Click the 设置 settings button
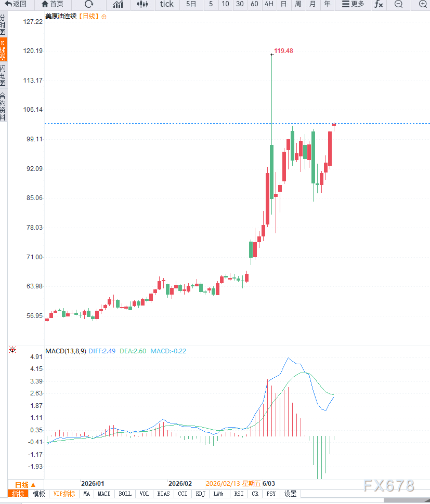The image size is (430, 504). (290, 494)
